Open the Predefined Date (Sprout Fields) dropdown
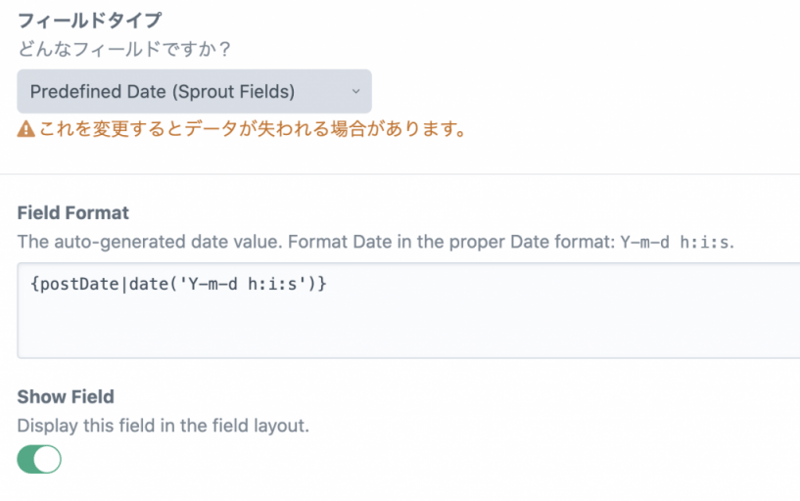This screenshot has height=501, width=800. tap(194, 92)
